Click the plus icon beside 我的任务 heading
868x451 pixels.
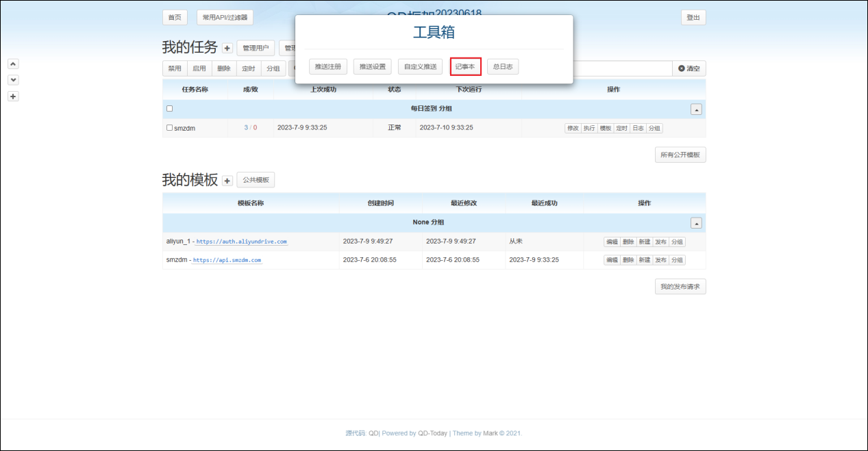tap(227, 49)
